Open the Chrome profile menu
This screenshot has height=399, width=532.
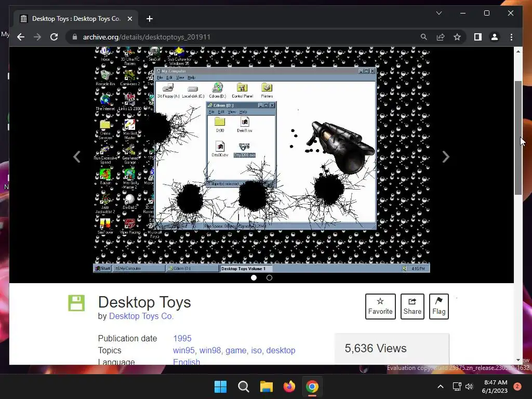(495, 37)
